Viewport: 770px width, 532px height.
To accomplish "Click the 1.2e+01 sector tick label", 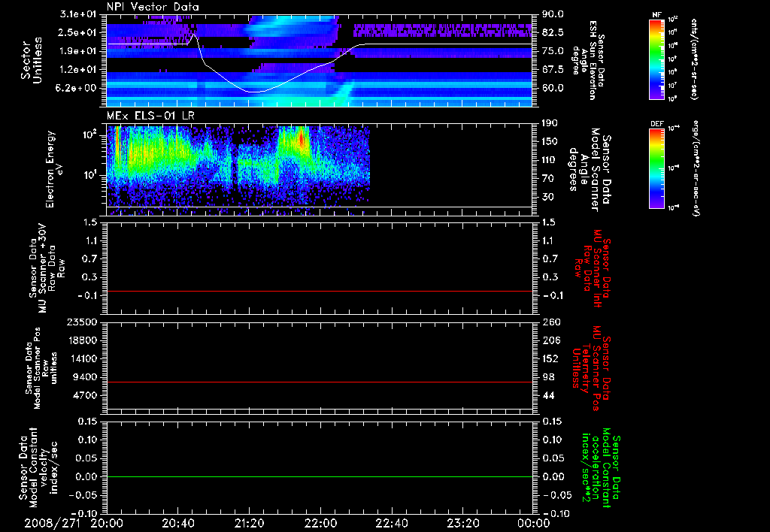I will 78,70.
